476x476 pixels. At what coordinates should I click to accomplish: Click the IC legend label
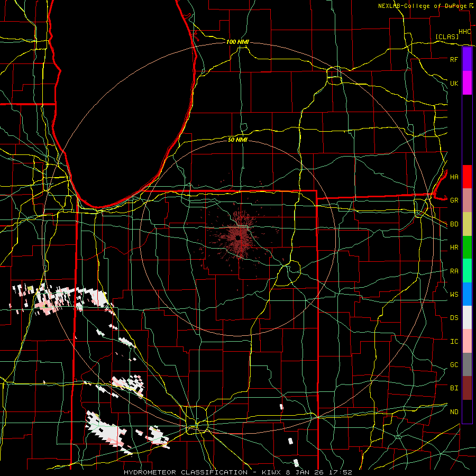(454, 342)
